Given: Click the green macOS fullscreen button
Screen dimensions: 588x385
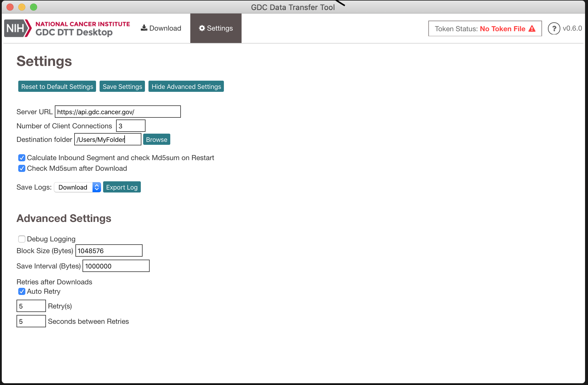Looking at the screenshot, I should [x=34, y=7].
